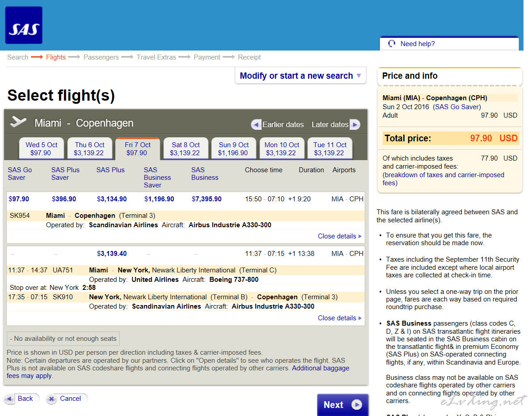Open SAS Go Saver link in price panel
The width and height of the screenshot is (532, 416).
[457, 107]
